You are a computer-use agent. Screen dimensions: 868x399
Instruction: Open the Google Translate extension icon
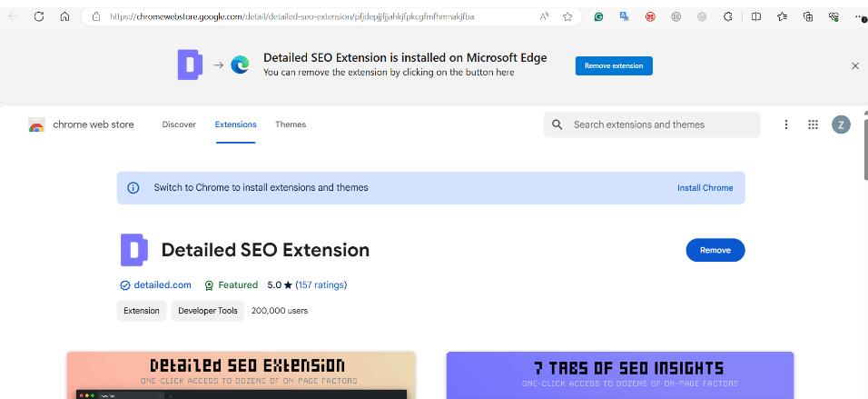[625, 16]
